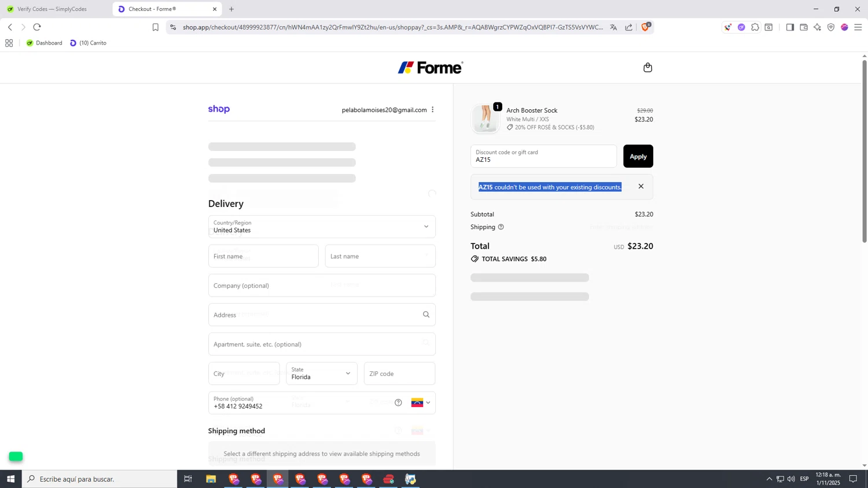
Task: Open the extensions puzzle menu
Action: [755, 27]
